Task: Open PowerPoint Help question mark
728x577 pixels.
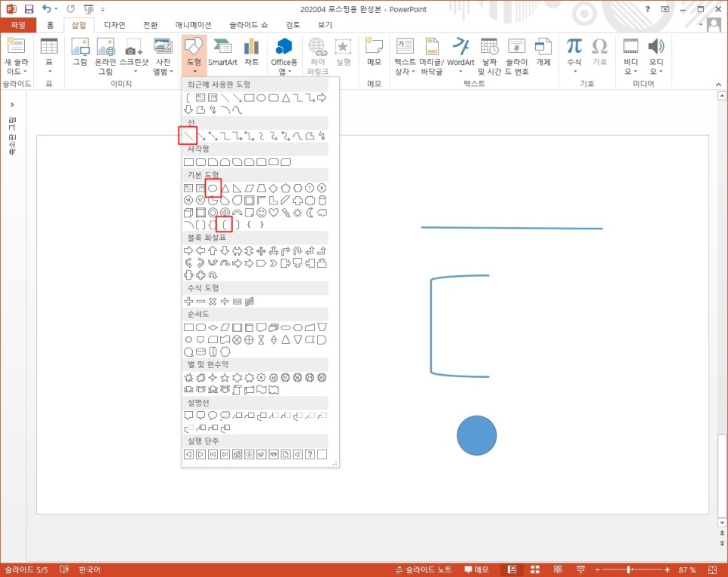Action: coord(647,9)
